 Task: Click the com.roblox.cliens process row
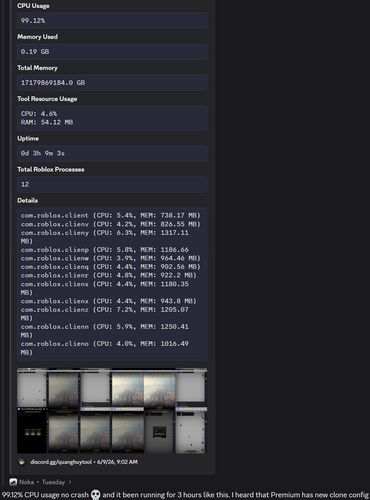pos(105,288)
